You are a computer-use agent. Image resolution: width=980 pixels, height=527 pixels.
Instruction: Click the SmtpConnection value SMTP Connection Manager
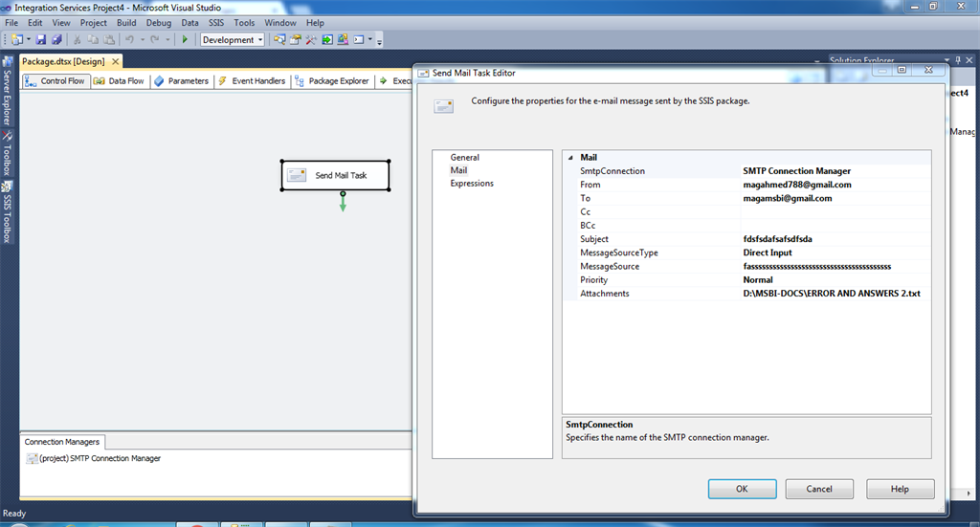click(835, 170)
